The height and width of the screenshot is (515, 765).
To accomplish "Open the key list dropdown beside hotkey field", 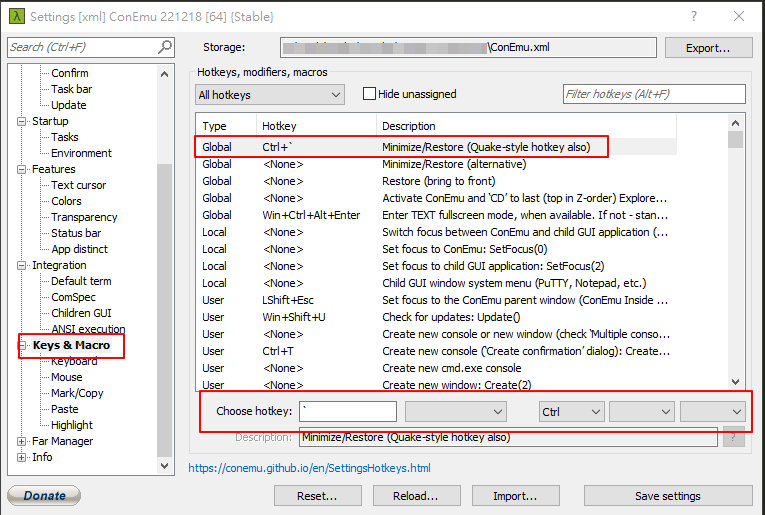I will (x=456, y=412).
